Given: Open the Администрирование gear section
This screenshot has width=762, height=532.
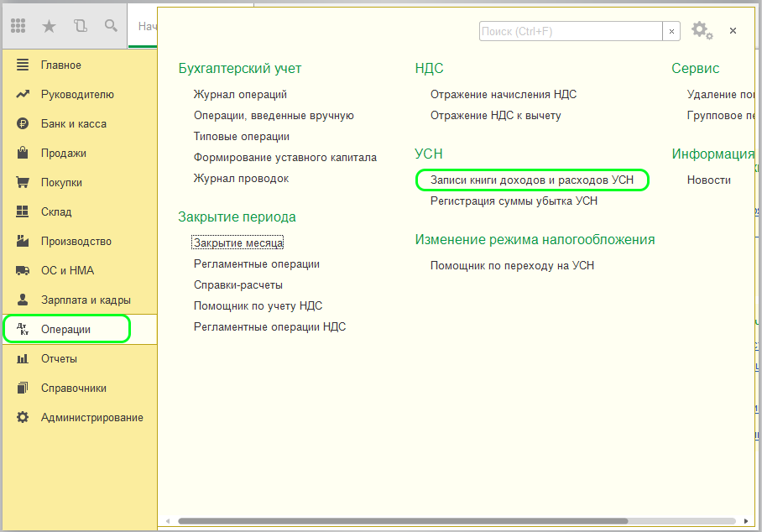Looking at the screenshot, I should (91, 418).
